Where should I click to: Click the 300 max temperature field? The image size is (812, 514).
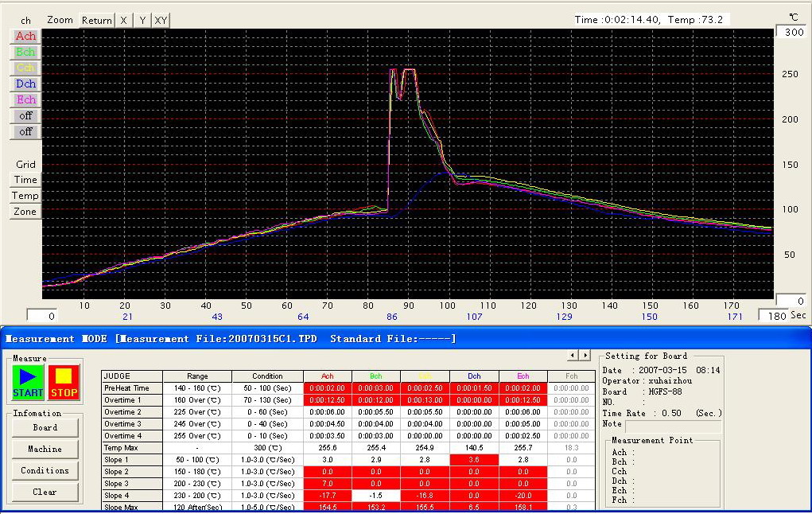click(x=791, y=32)
